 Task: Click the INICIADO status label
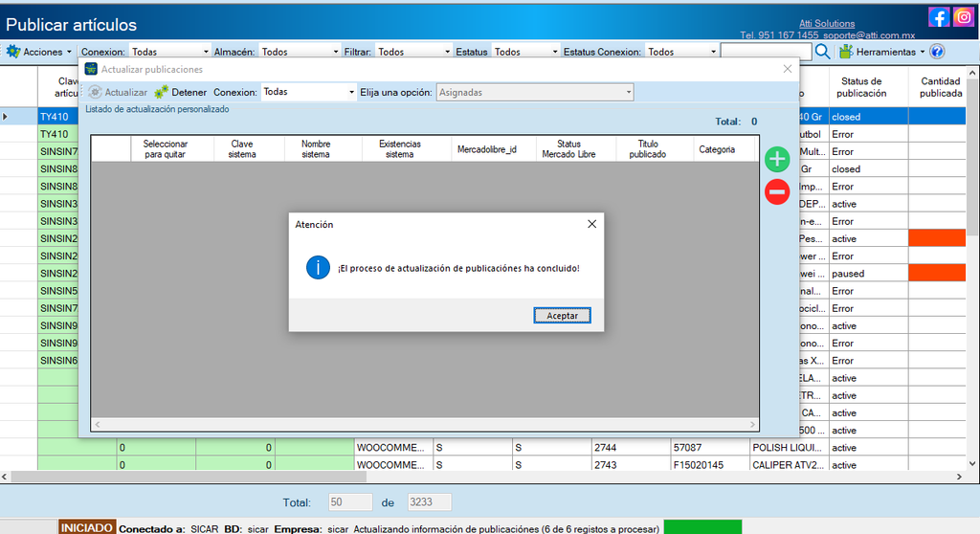point(87,527)
